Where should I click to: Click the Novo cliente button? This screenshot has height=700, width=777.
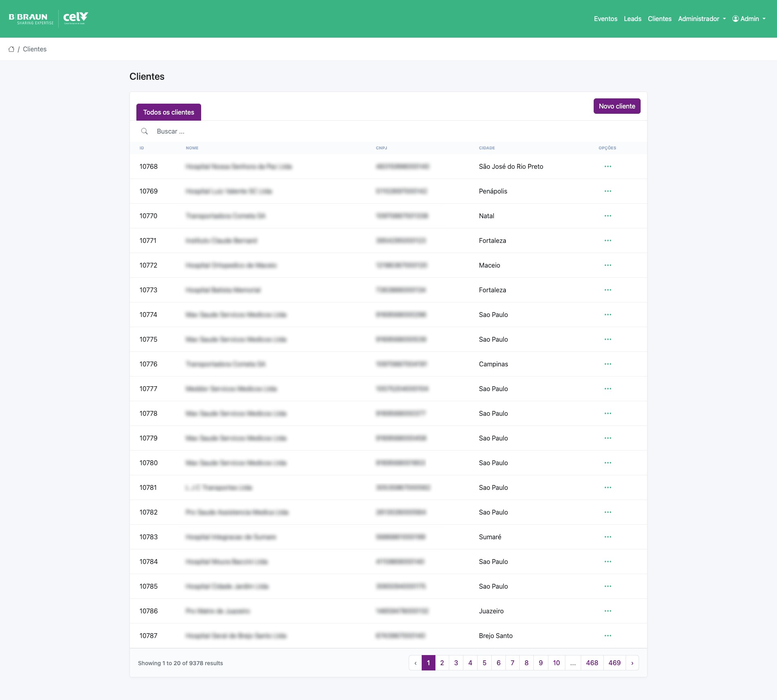pyautogui.click(x=617, y=106)
